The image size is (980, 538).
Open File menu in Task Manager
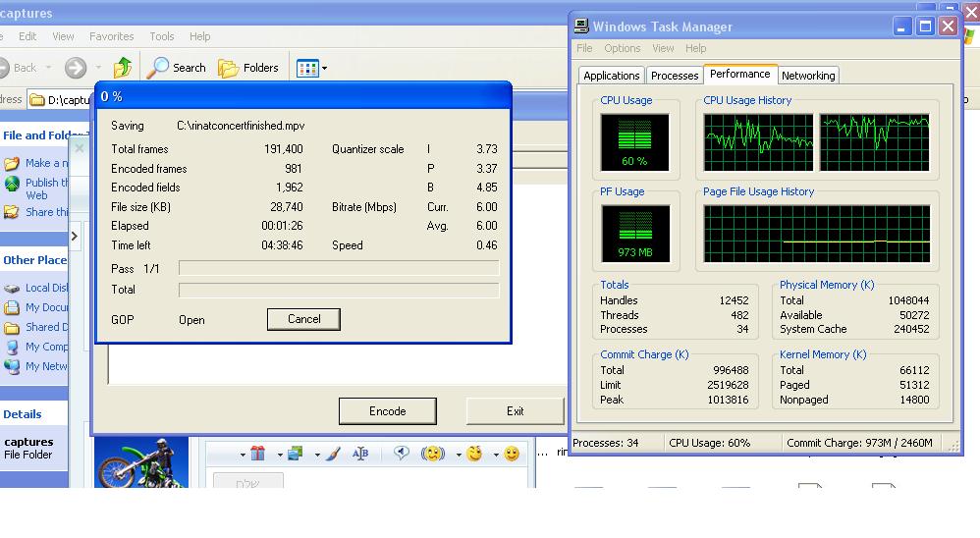click(584, 48)
